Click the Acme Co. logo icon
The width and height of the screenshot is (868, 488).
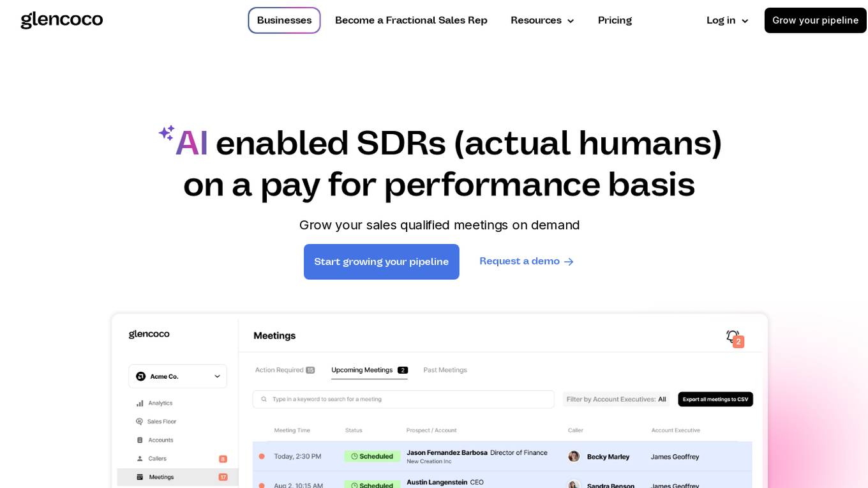(141, 376)
